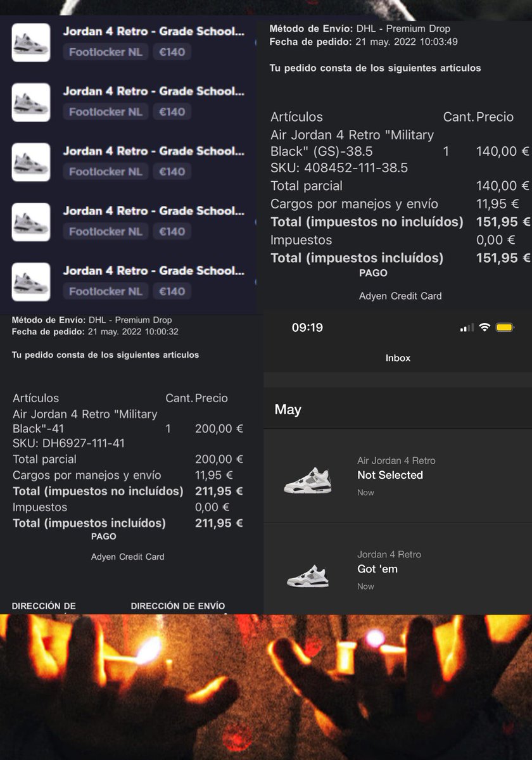The height and width of the screenshot is (760, 532).
Task: Click Adyen Credit Card in the 211,95 € receipt
Action: [128, 557]
